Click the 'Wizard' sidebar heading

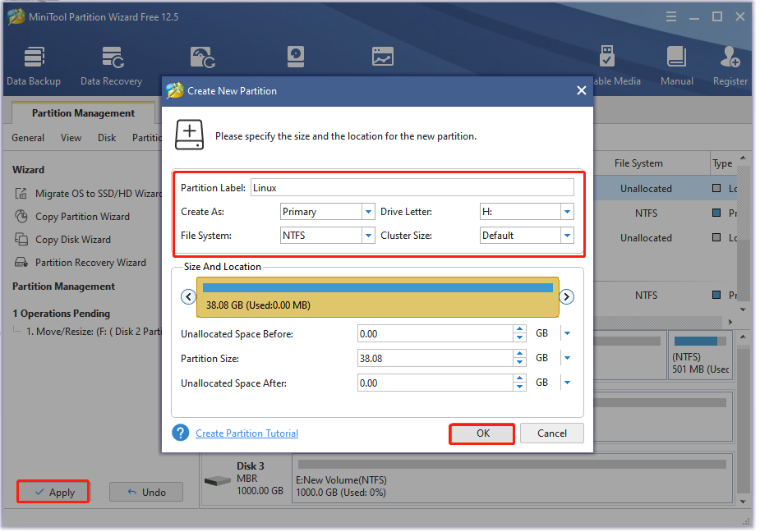tap(29, 171)
